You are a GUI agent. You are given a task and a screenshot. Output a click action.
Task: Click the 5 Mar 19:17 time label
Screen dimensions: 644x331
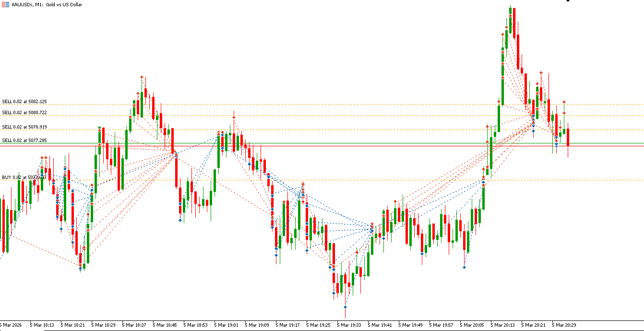click(287, 325)
